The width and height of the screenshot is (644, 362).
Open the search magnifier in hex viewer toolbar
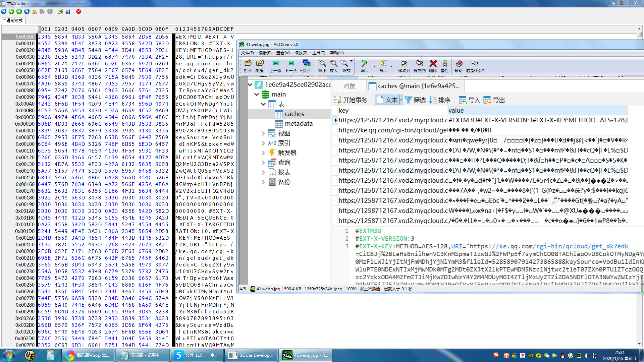tap(35, 11)
